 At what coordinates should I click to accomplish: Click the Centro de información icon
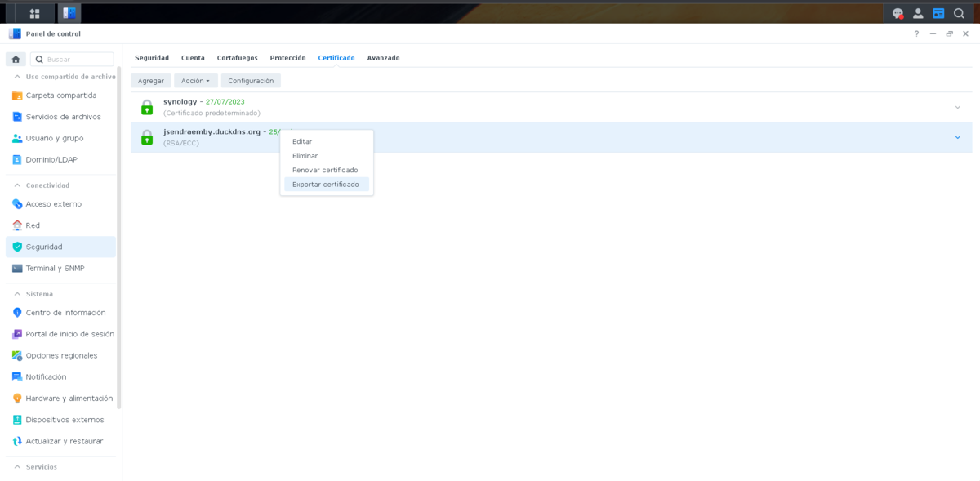(17, 313)
